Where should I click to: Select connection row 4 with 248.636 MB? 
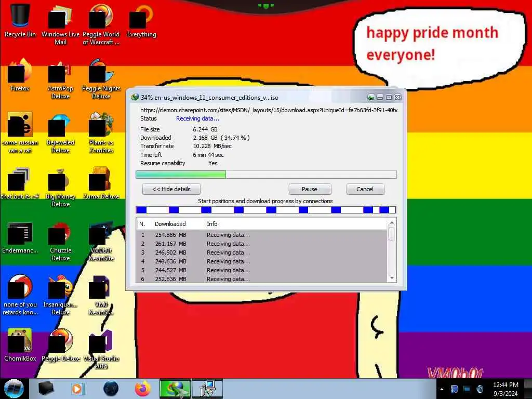pos(262,261)
